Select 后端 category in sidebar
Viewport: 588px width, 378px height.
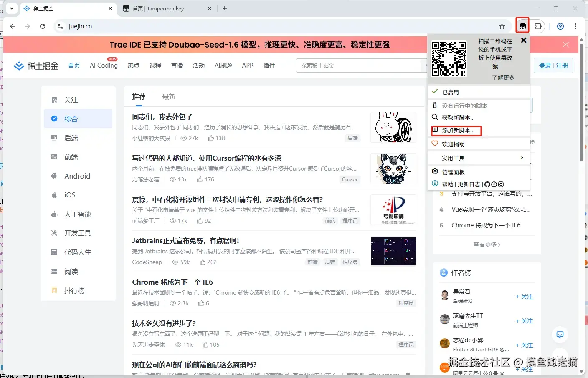tap(78, 138)
